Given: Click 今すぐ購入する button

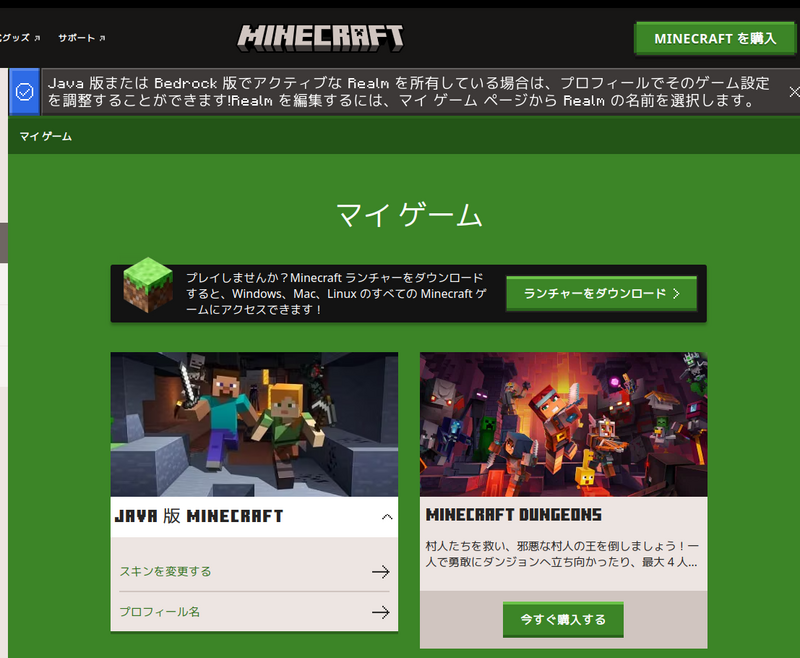Looking at the screenshot, I should click(563, 619).
